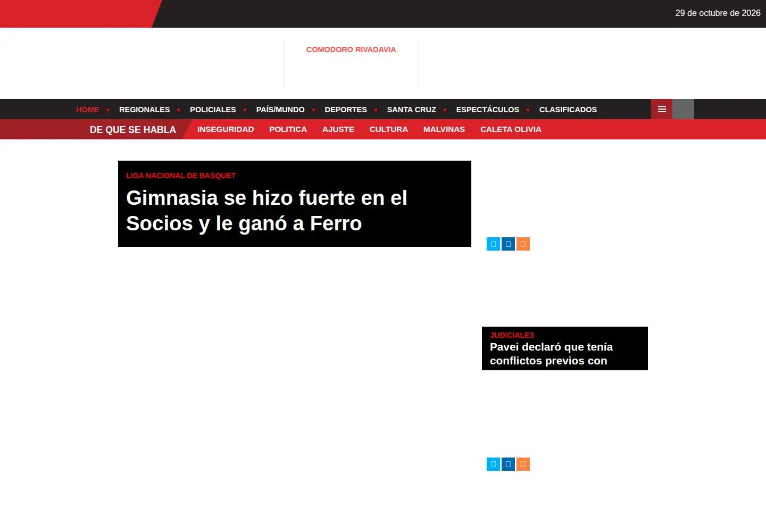Go to the HOME menu item
The height and width of the screenshot is (532, 766).
(88, 110)
